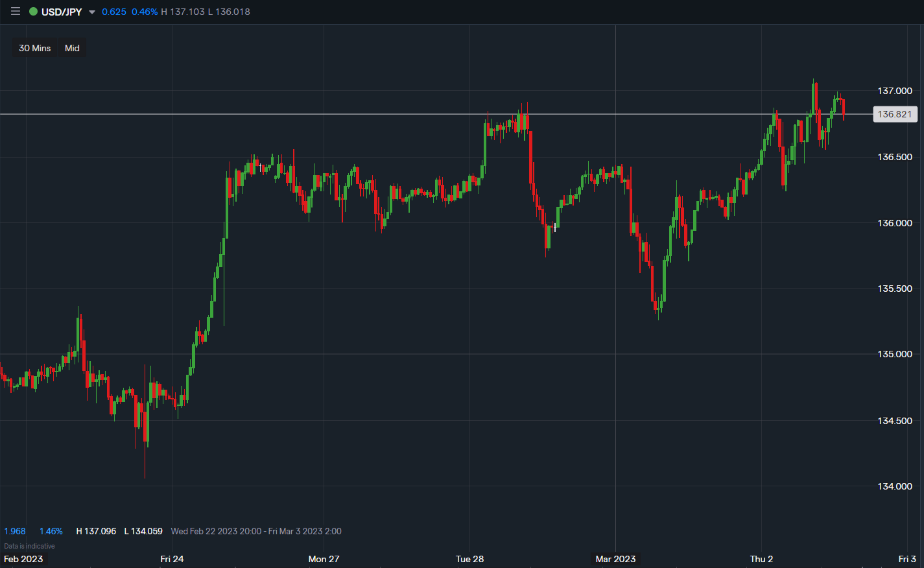Select the USD/JPY symbol name
The height and width of the screenshot is (568, 924).
62,12
